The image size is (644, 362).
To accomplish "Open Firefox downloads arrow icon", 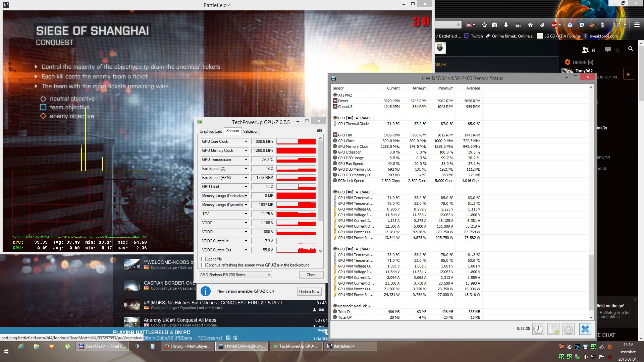I will click(x=506, y=25).
